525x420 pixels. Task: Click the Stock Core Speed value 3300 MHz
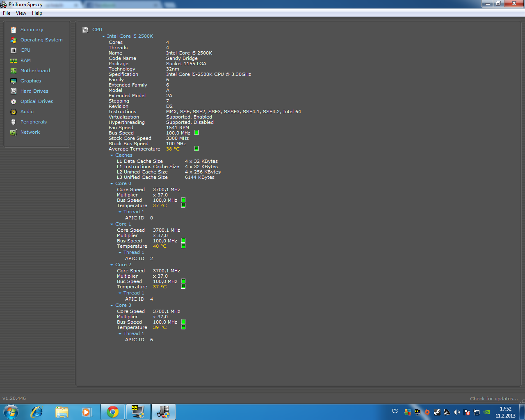coord(178,138)
